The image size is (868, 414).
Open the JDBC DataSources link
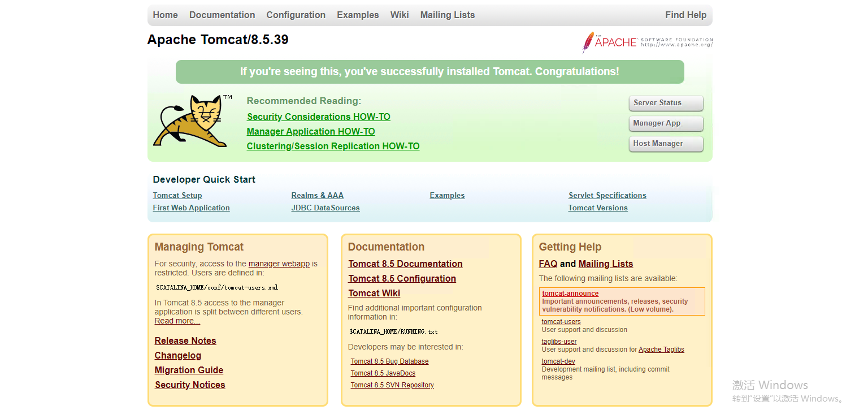[x=325, y=208]
